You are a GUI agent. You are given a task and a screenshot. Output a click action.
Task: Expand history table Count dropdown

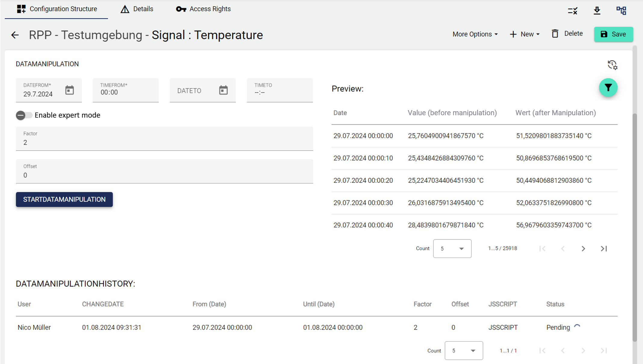pos(464,350)
